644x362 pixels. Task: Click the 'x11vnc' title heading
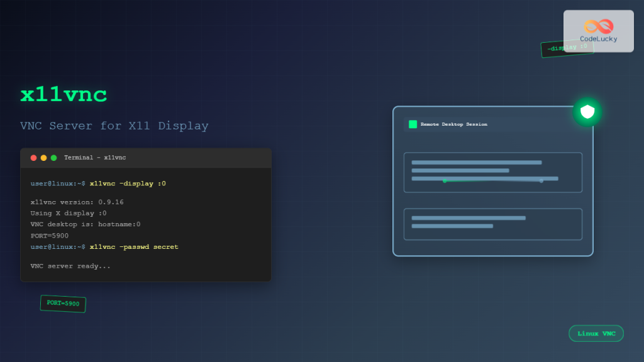pos(63,94)
